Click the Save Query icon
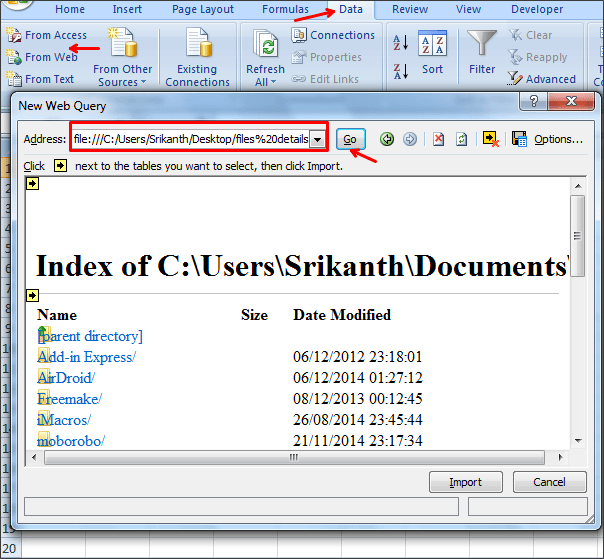The image size is (604, 559). tap(519, 139)
